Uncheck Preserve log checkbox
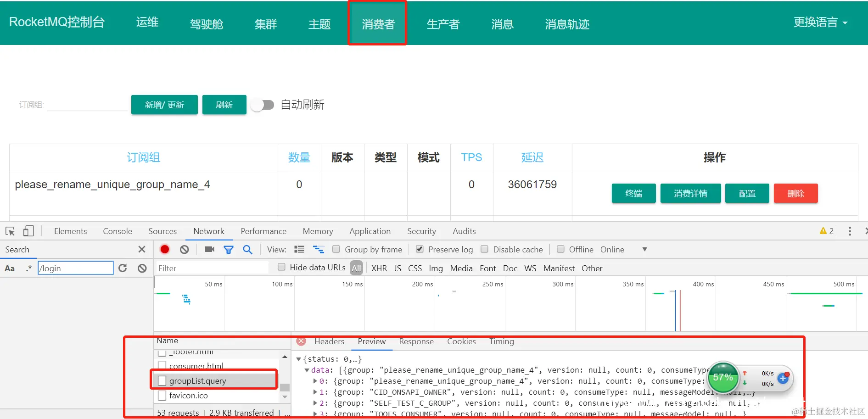Screen dimensions: 868x419 coord(420,249)
